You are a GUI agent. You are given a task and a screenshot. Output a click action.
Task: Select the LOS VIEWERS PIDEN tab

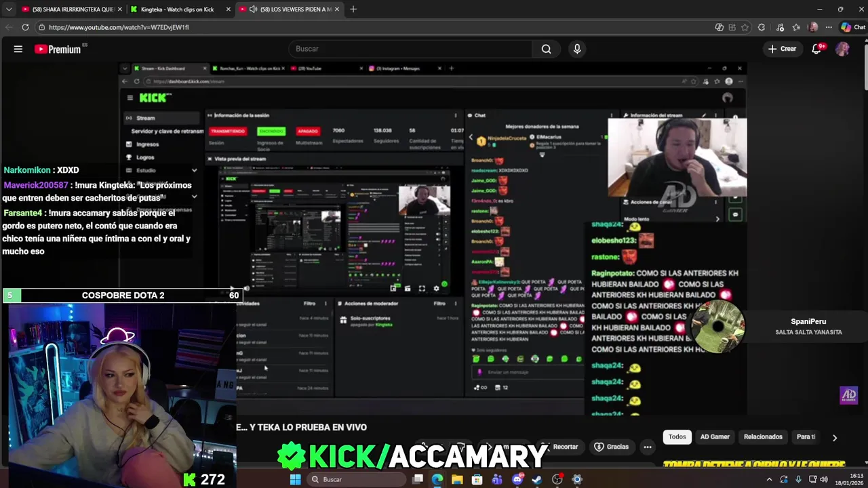point(290,9)
